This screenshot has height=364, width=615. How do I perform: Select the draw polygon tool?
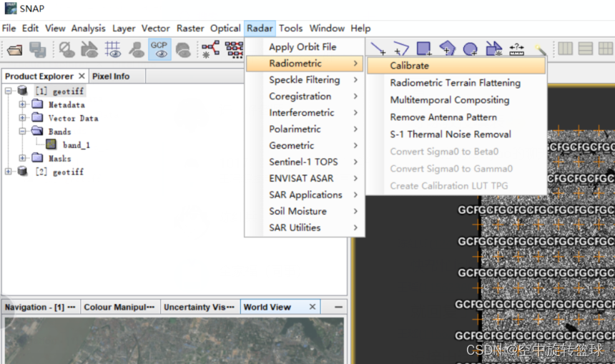(447, 49)
